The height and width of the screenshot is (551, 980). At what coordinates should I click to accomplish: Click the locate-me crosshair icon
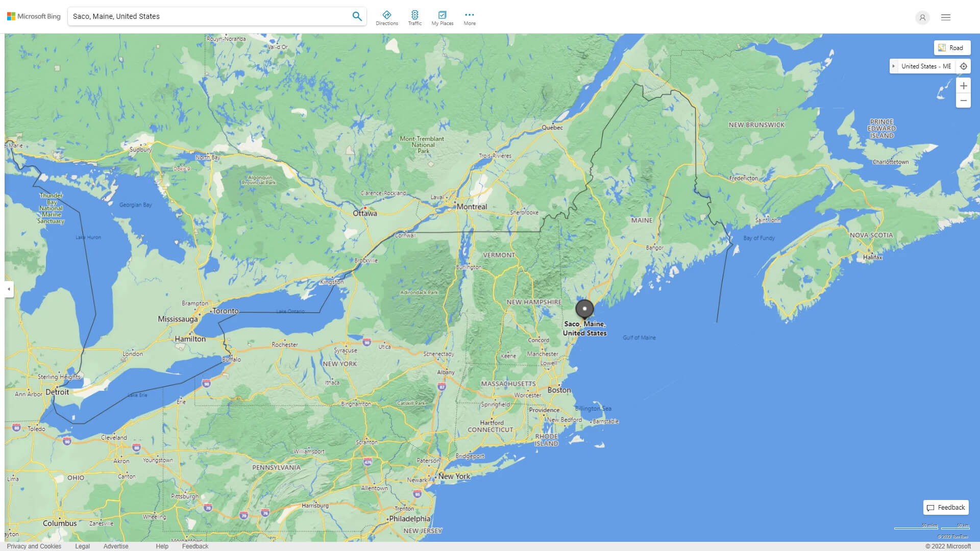coord(964,66)
